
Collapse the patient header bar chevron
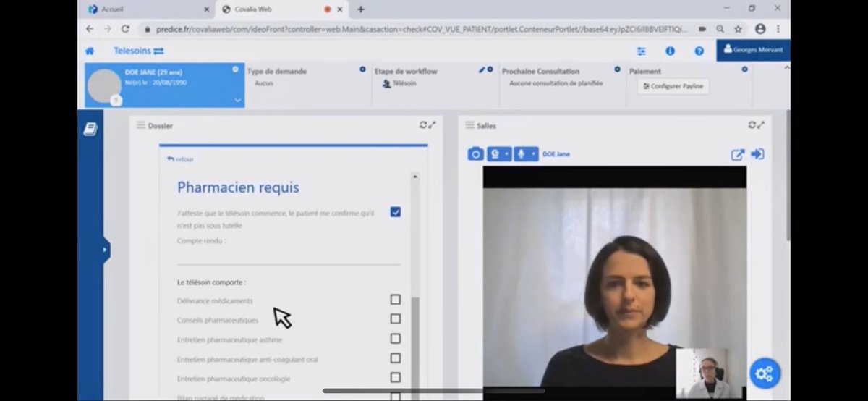click(786, 67)
